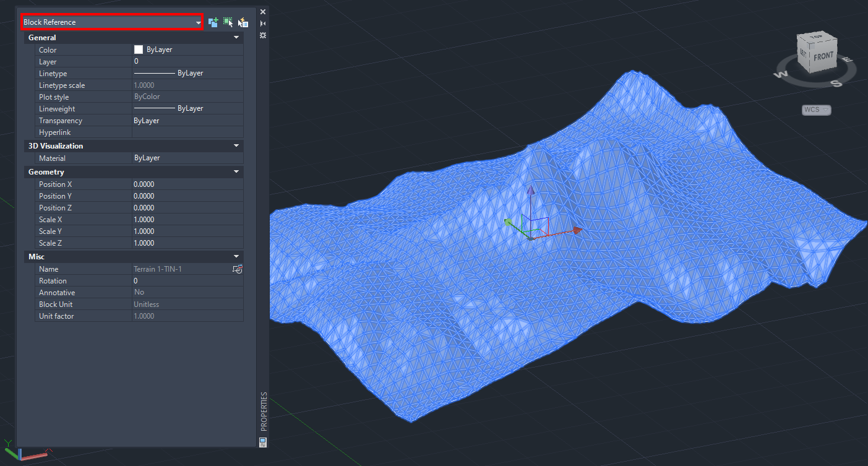Click the Linetype ByLayer value
Screen dimensions: 868x466
point(187,74)
